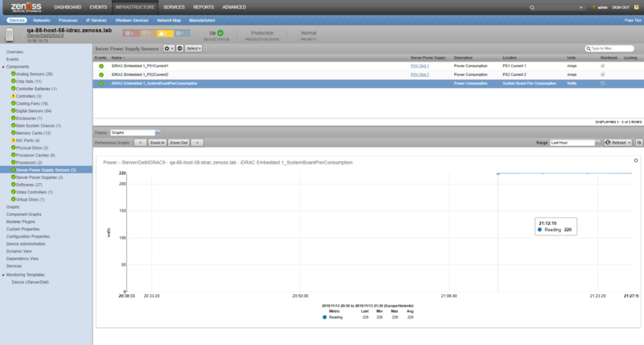Click the warning icon next to Controllers
The image size is (644, 345).
pyautogui.click(x=13, y=96)
